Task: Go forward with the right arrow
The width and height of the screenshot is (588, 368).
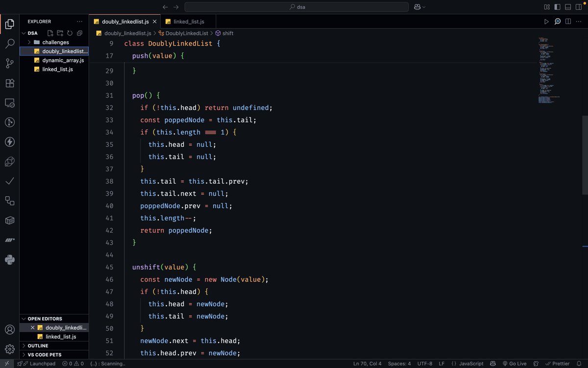Action: click(x=176, y=7)
